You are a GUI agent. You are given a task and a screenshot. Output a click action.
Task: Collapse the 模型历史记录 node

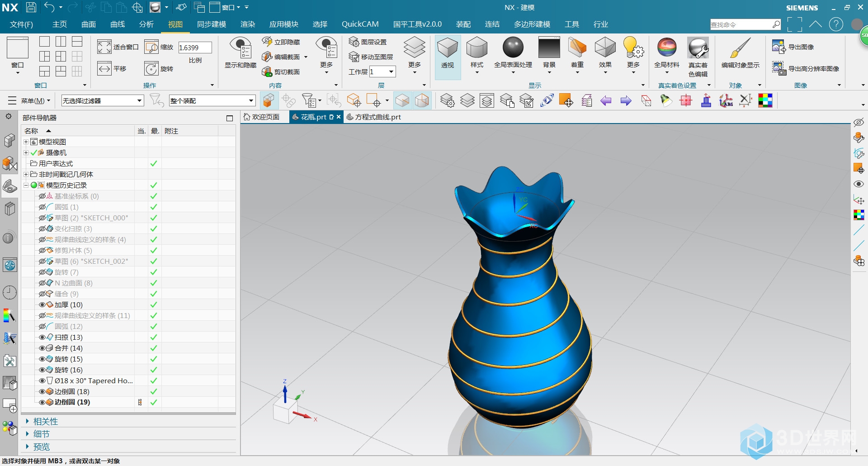26,185
